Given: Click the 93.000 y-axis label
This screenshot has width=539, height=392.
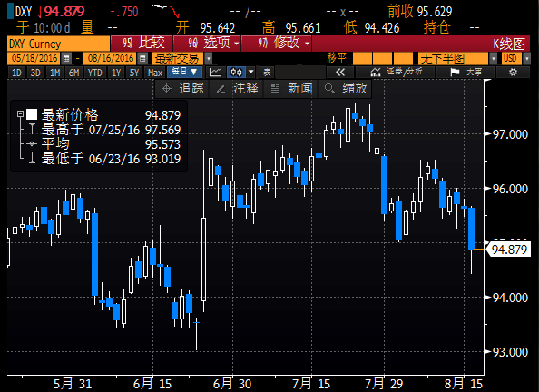Looking at the screenshot, I should (x=510, y=352).
